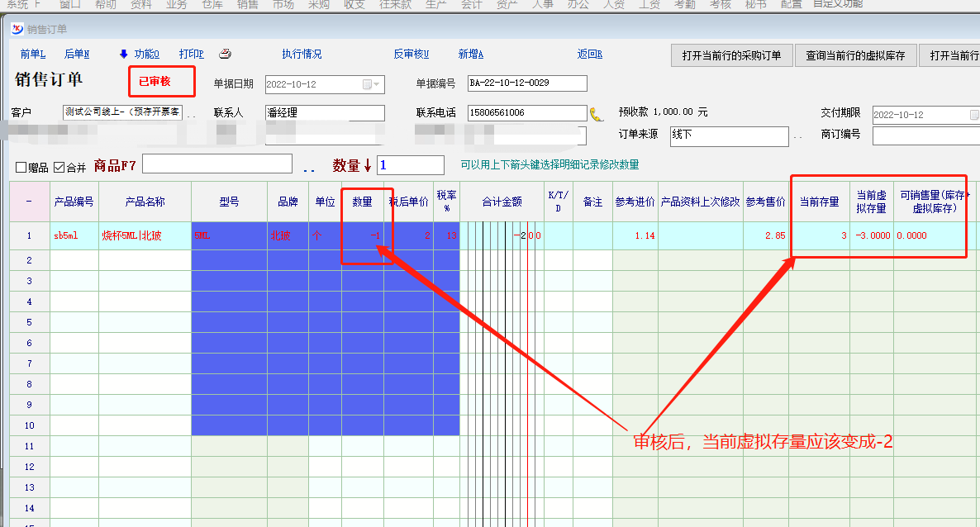The image size is (980, 527).
Task: Click the printer icon in toolbar
Action: point(225,55)
